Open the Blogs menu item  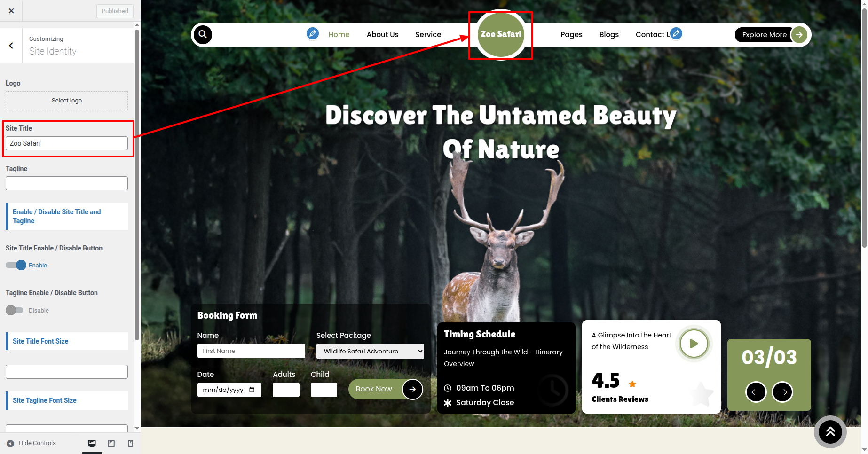tap(609, 35)
